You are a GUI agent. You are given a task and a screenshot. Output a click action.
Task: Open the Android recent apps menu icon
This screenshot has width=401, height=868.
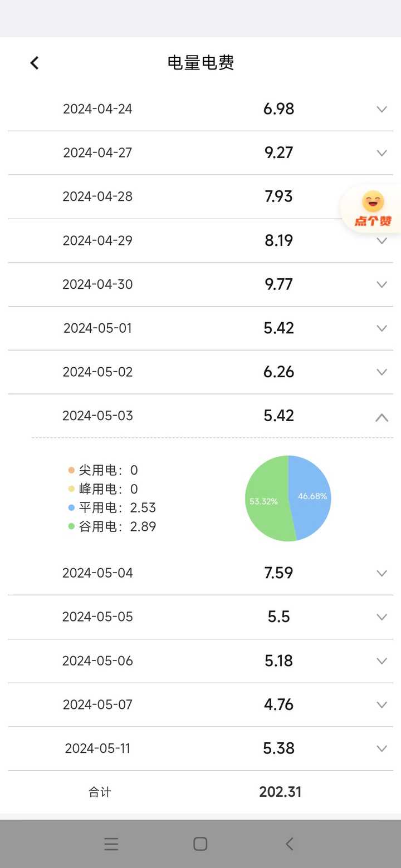coord(111,844)
